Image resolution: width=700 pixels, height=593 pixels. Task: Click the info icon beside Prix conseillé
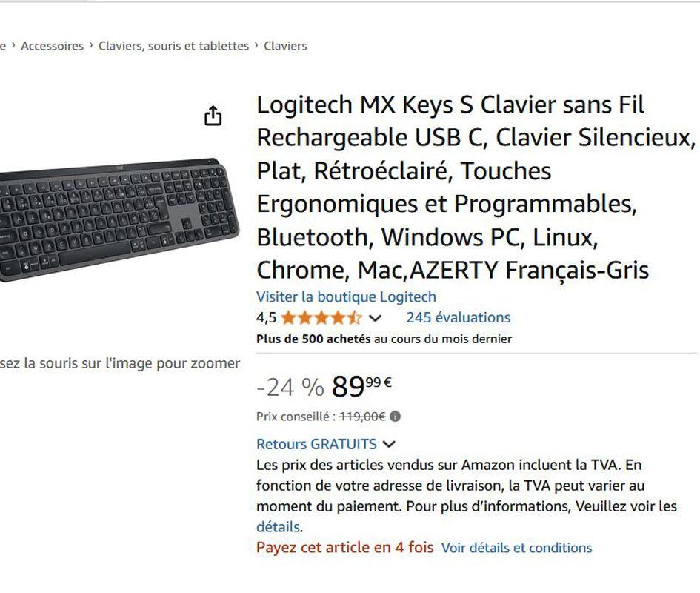pyautogui.click(x=395, y=417)
